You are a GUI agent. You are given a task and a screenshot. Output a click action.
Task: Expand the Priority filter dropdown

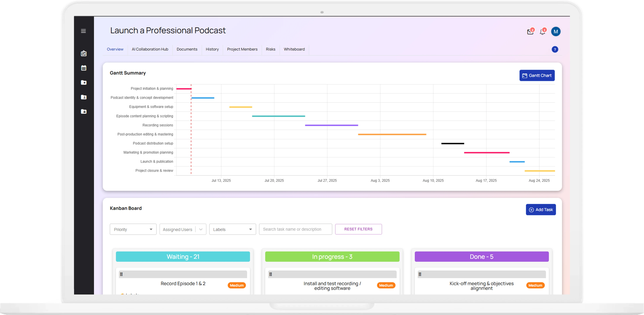pos(133,229)
